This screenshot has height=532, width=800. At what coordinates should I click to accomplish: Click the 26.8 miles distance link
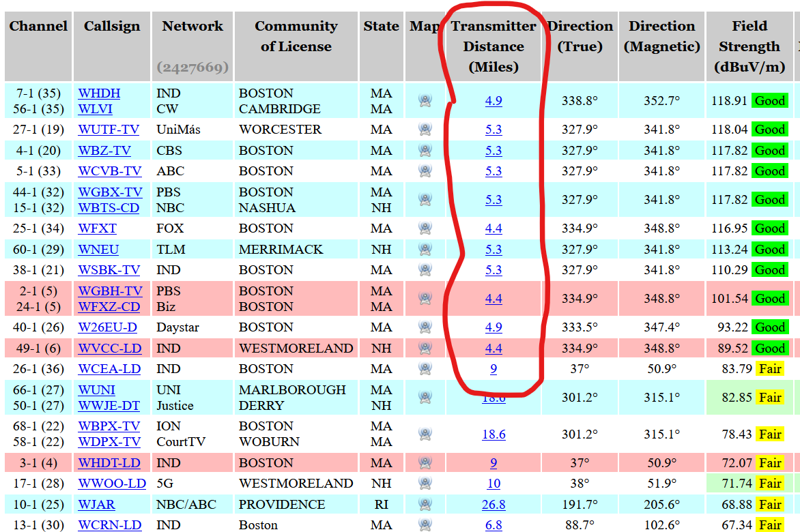coord(494,505)
